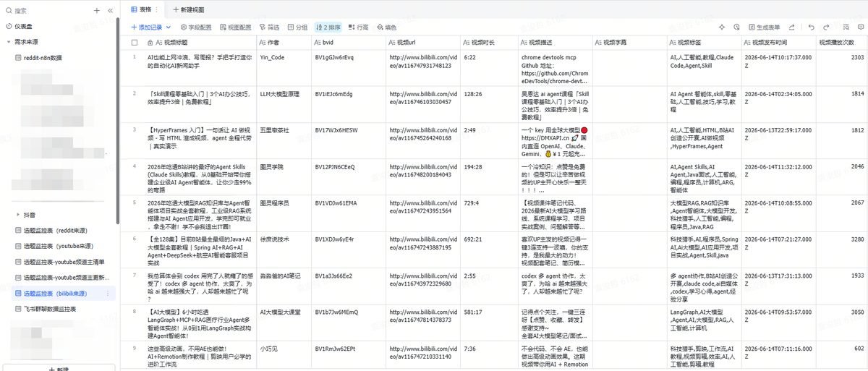Click bvid cell BV1gGJw6rEvq
This screenshot has height=371, width=868.
pyautogui.click(x=349, y=68)
